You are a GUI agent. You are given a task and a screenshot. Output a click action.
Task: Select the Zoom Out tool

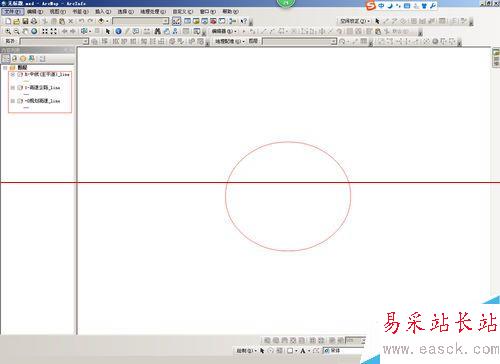16,31
